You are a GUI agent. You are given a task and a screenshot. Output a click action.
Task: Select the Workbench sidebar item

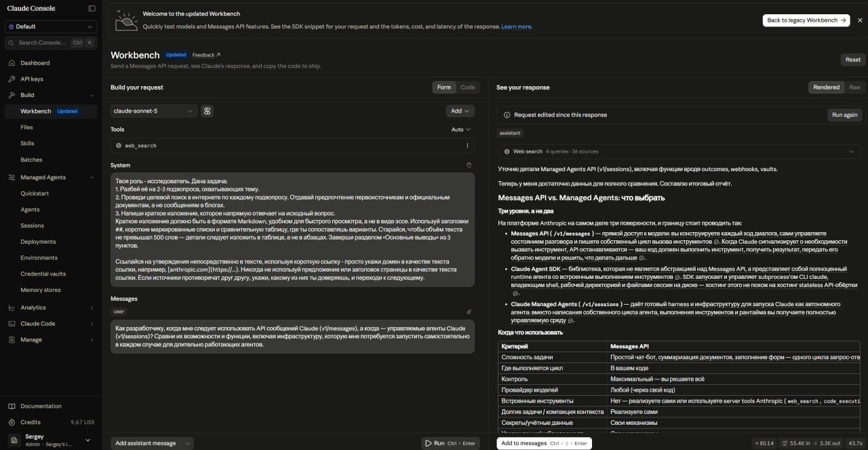[51, 111]
